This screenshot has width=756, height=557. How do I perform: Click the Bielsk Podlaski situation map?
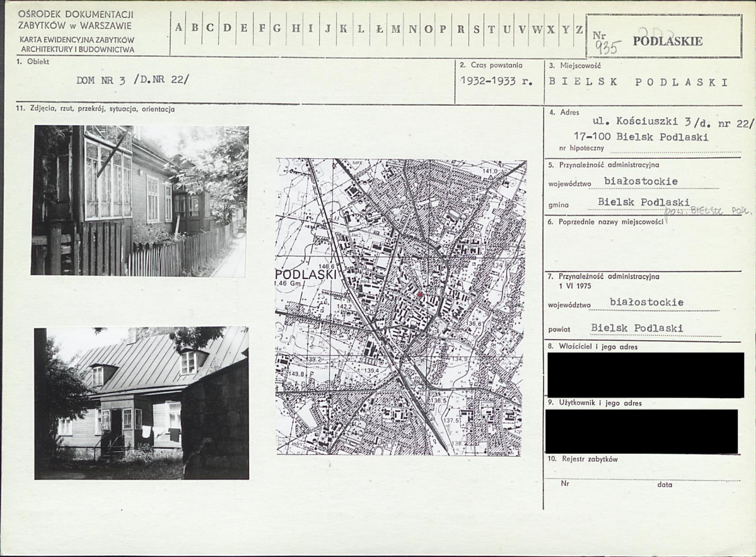point(400,307)
